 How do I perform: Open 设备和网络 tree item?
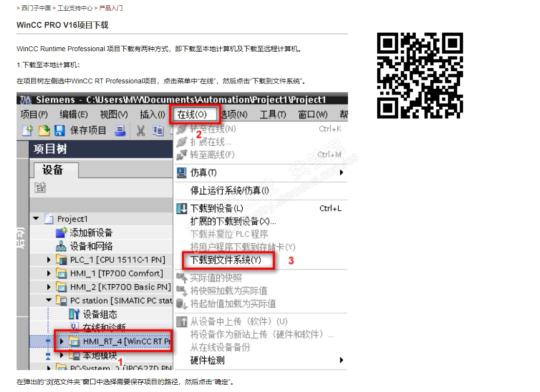coord(91,246)
